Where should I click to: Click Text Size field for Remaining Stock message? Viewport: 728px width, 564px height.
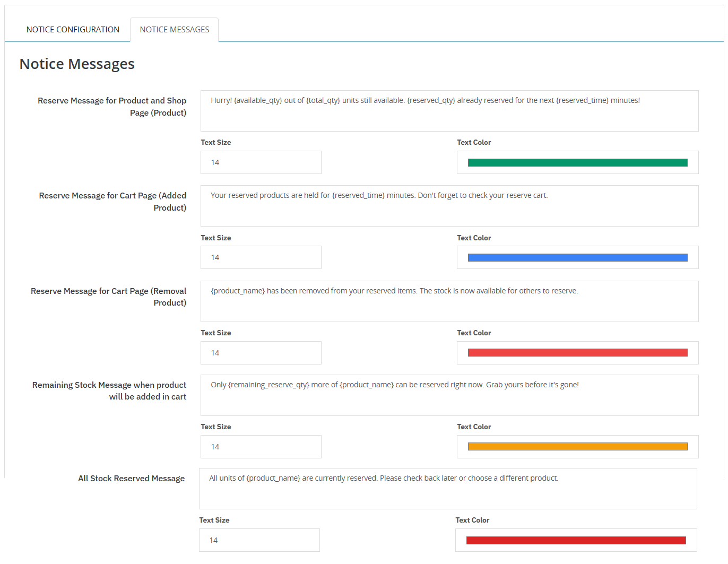click(261, 447)
